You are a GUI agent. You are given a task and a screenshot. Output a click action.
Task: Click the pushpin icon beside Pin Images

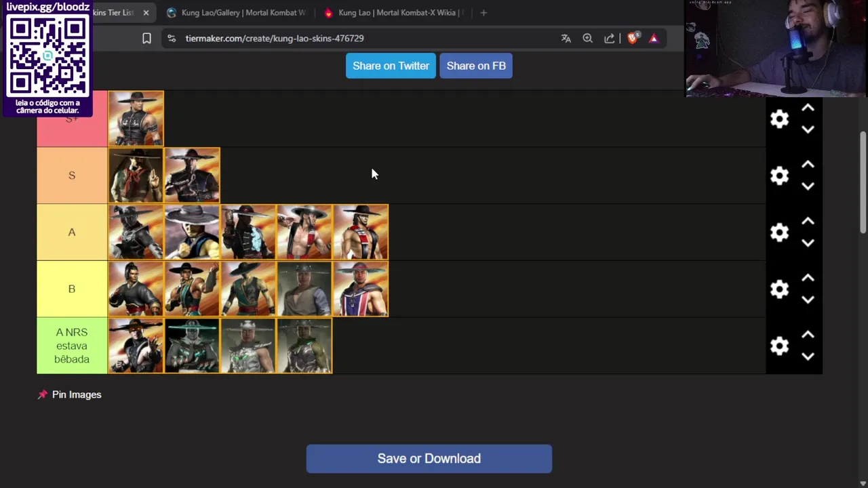(x=43, y=394)
